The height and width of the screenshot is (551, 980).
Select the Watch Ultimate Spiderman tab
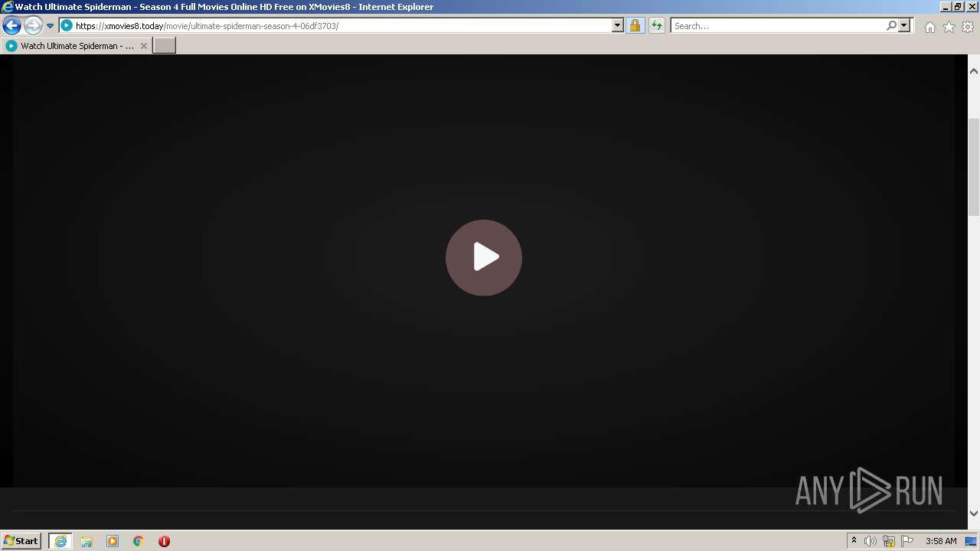coord(77,46)
